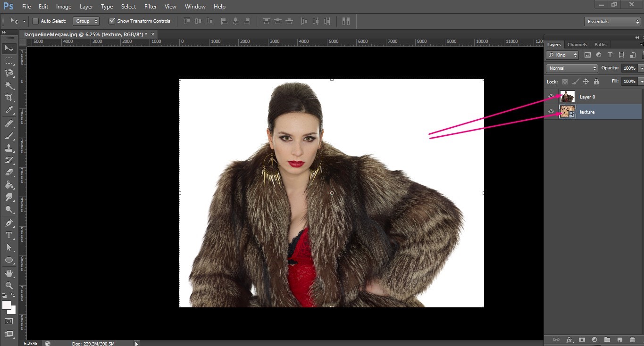Add a layer mask from Layers panel

582,339
